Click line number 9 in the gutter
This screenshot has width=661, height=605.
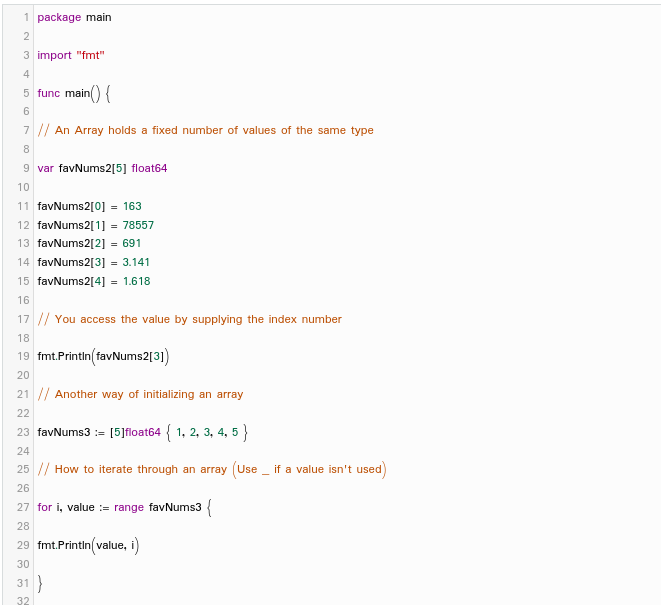[x=26, y=168]
